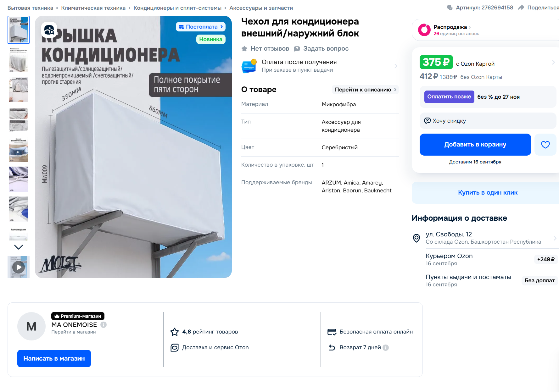The height and width of the screenshot is (392, 559).
Task: Expand more thumbnails with down chevron
Action: click(19, 247)
